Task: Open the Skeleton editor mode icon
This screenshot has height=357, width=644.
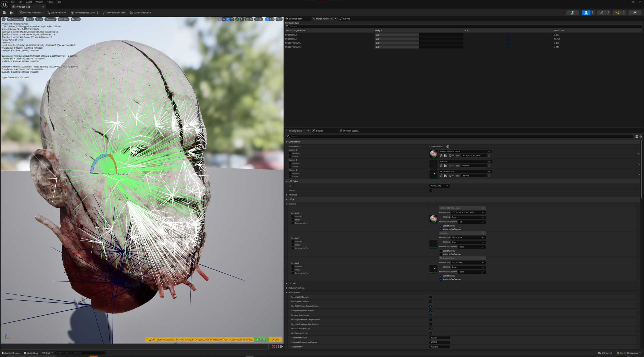Action: click(573, 13)
